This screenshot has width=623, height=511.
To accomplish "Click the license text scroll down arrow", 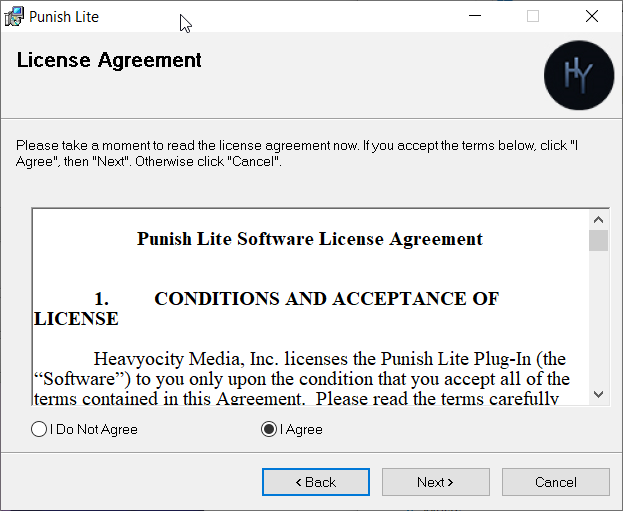I will [x=598, y=394].
